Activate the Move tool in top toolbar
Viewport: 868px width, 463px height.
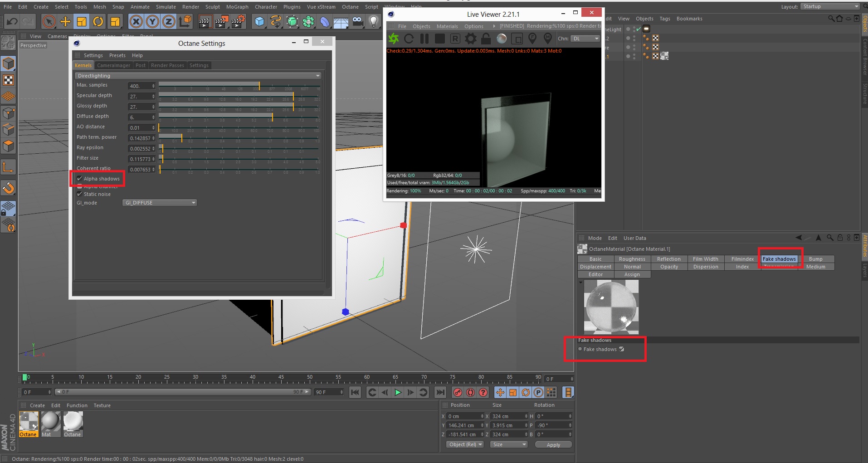pos(65,21)
